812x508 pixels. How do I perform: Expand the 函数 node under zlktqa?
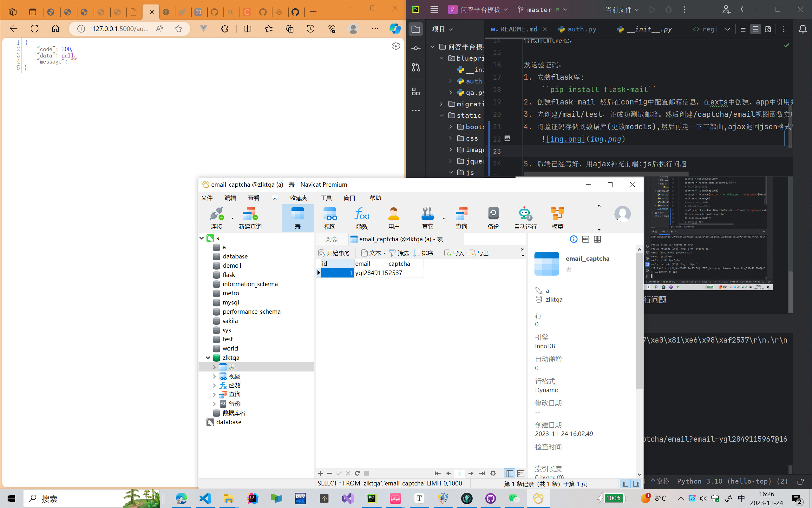(214, 385)
